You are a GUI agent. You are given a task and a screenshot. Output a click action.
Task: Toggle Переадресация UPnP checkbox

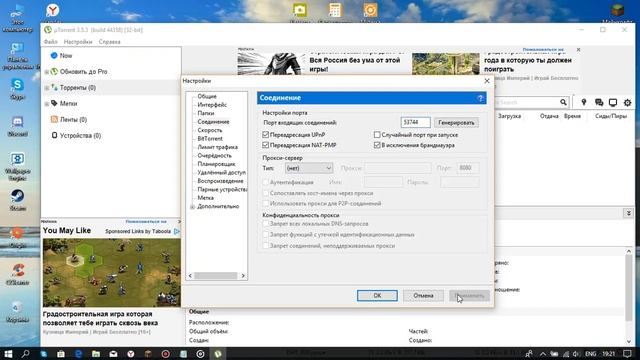point(266,135)
